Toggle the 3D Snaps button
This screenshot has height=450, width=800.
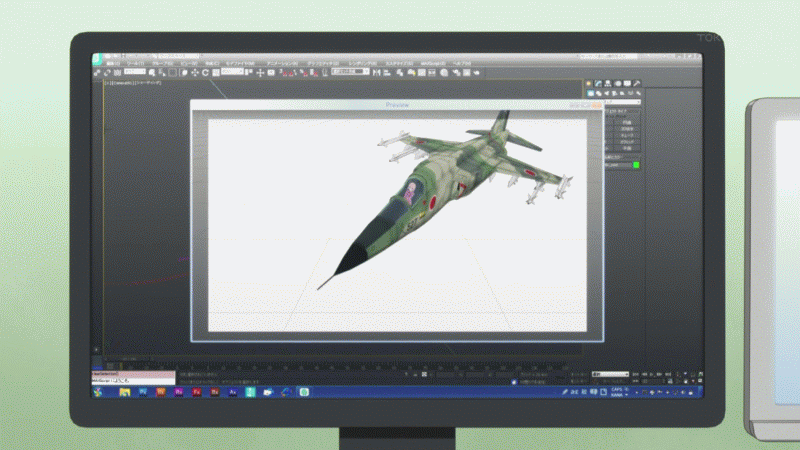point(283,72)
